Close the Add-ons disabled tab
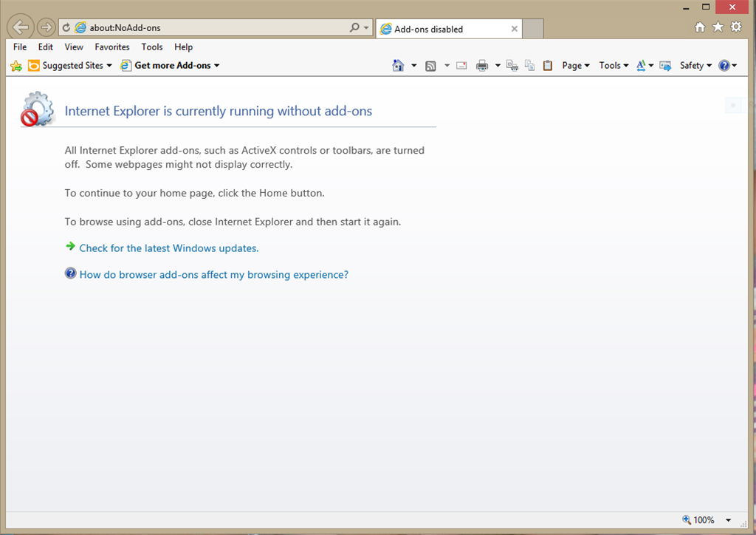 (x=515, y=29)
